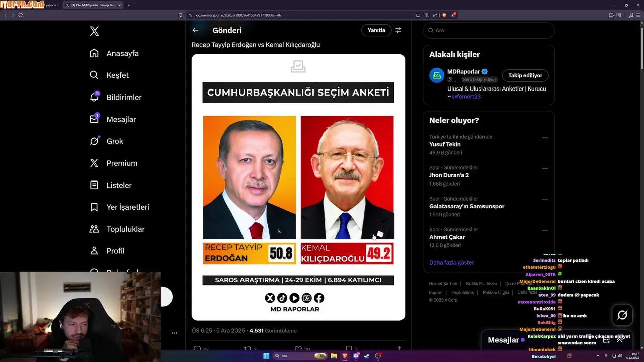The image size is (644, 362).
Task: Click the X logo home icon
Action: click(94, 31)
